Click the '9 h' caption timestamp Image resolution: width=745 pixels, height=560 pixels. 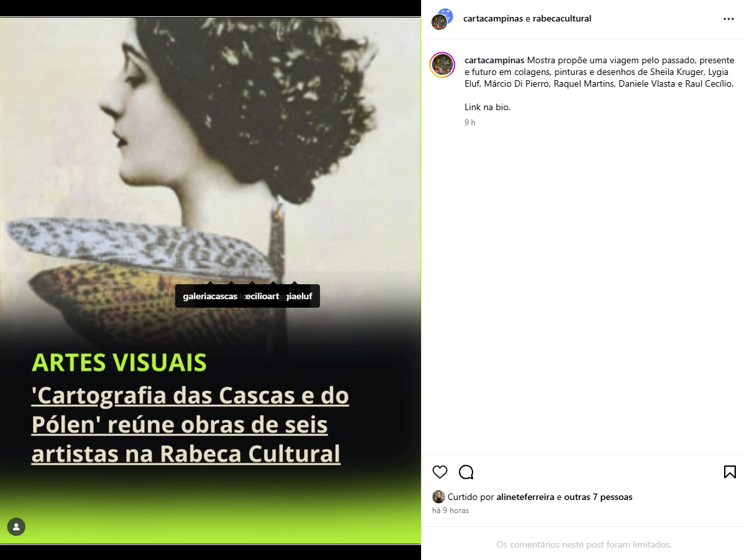pyautogui.click(x=470, y=123)
